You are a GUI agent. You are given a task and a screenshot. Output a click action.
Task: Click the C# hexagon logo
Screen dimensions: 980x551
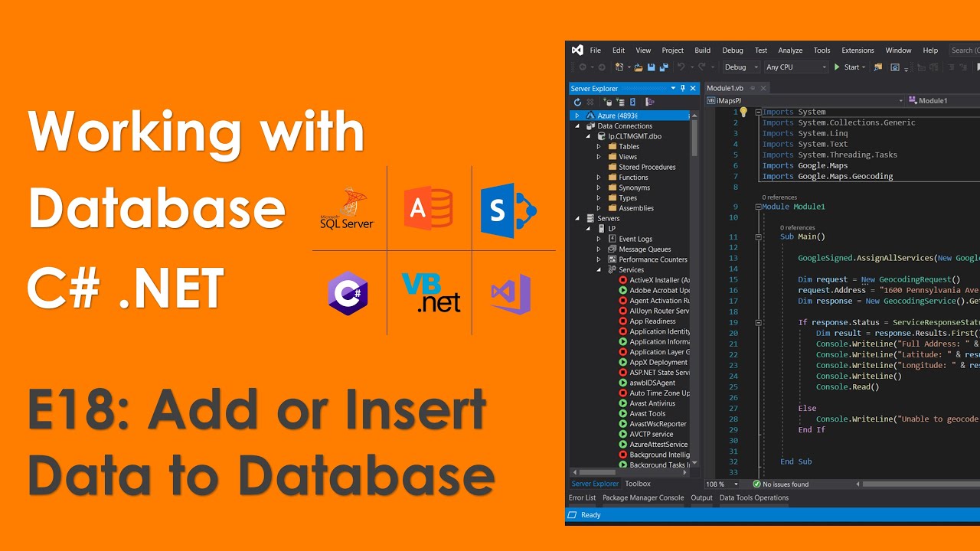pyautogui.click(x=348, y=294)
